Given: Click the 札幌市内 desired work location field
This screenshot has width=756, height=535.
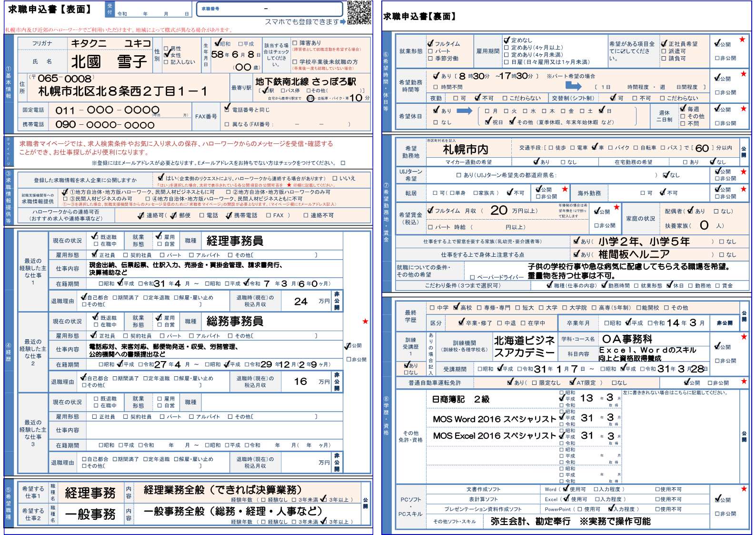Looking at the screenshot, I should point(465,150).
